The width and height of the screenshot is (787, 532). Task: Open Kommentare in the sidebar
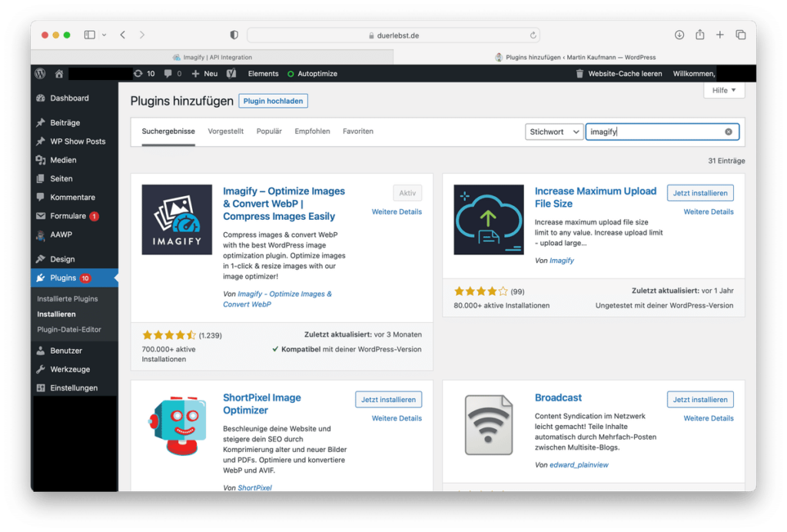75,197
